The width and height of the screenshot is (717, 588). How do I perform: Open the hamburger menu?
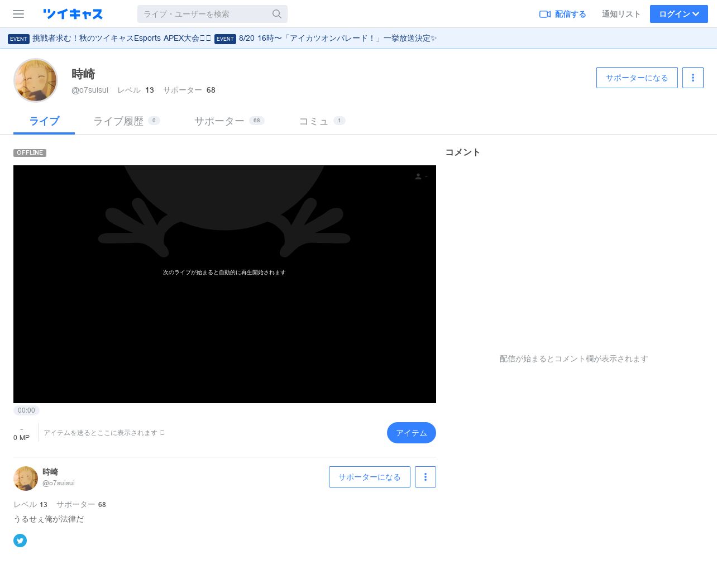click(x=18, y=14)
